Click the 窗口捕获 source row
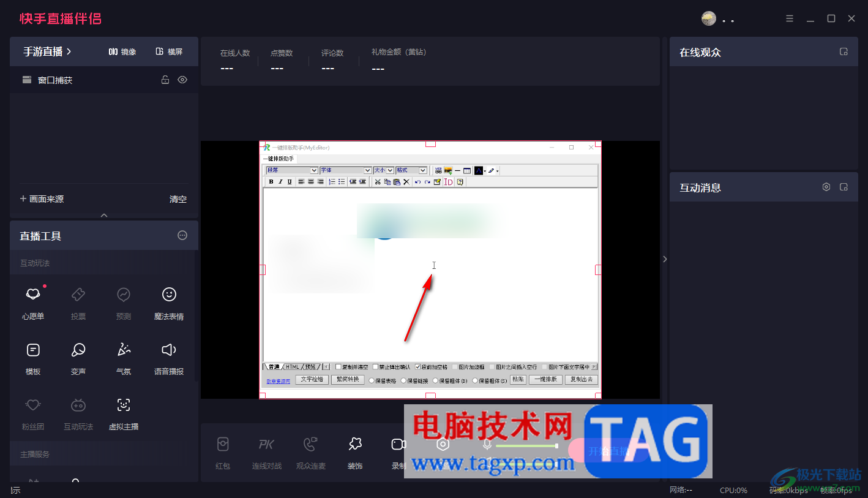 104,80
